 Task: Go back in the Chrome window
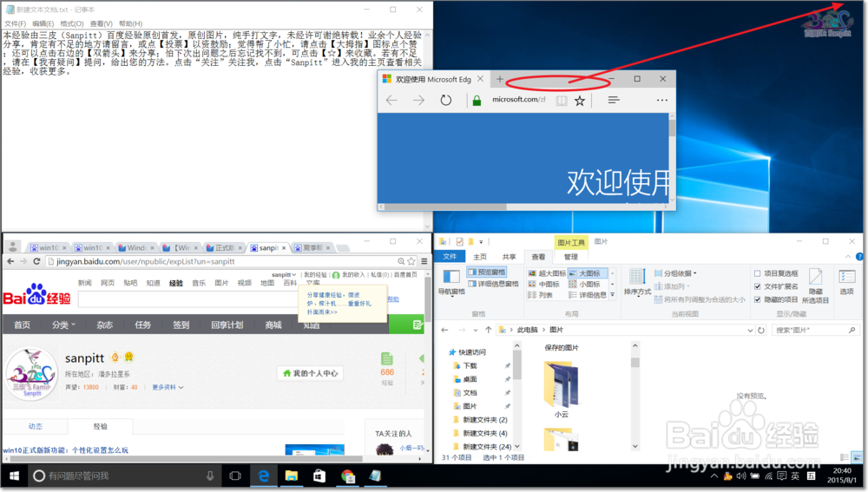point(10,261)
